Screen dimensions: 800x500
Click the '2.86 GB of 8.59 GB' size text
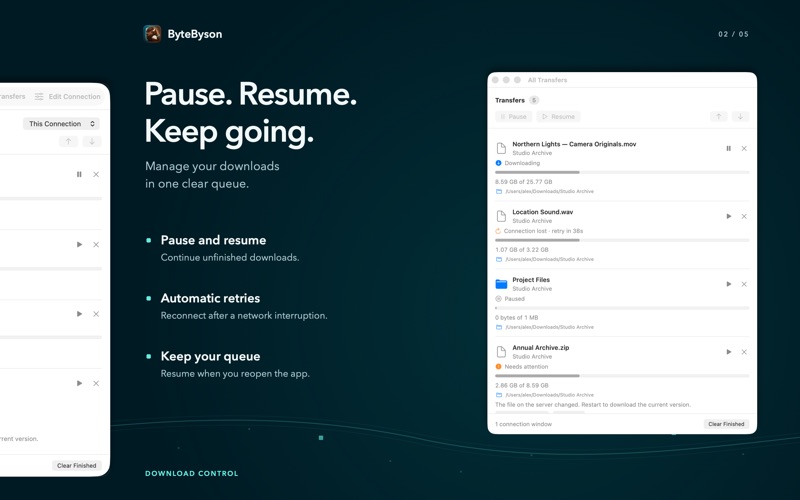[521, 385]
